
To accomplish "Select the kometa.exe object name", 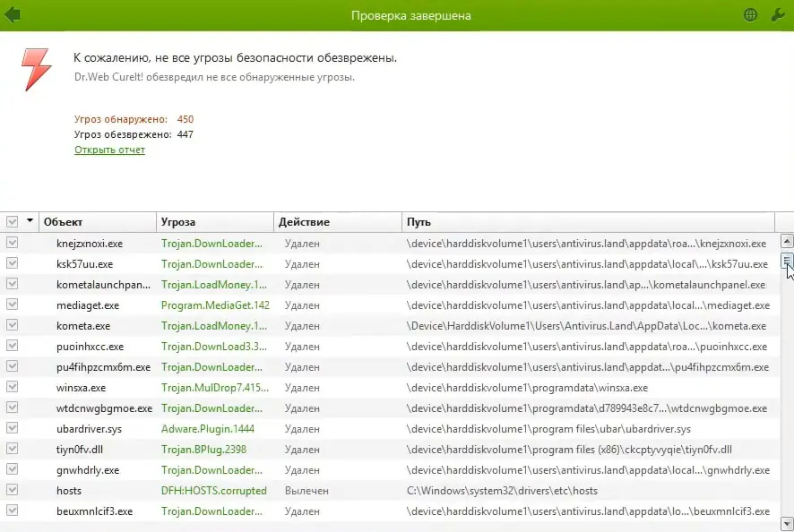I will coord(83,326).
